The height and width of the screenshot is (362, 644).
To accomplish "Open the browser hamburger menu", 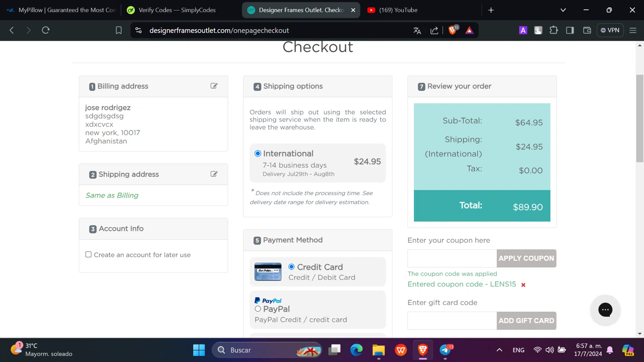I will (x=633, y=30).
